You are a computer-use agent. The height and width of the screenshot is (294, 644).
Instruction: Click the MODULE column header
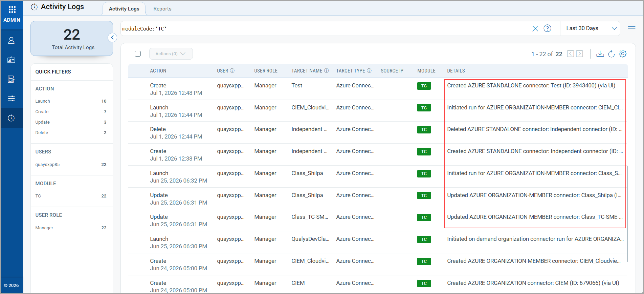[x=426, y=71]
